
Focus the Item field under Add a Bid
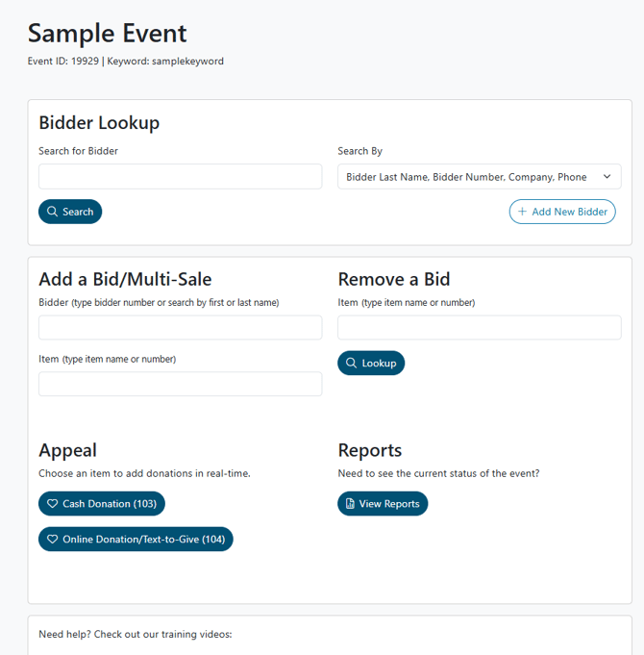(180, 384)
